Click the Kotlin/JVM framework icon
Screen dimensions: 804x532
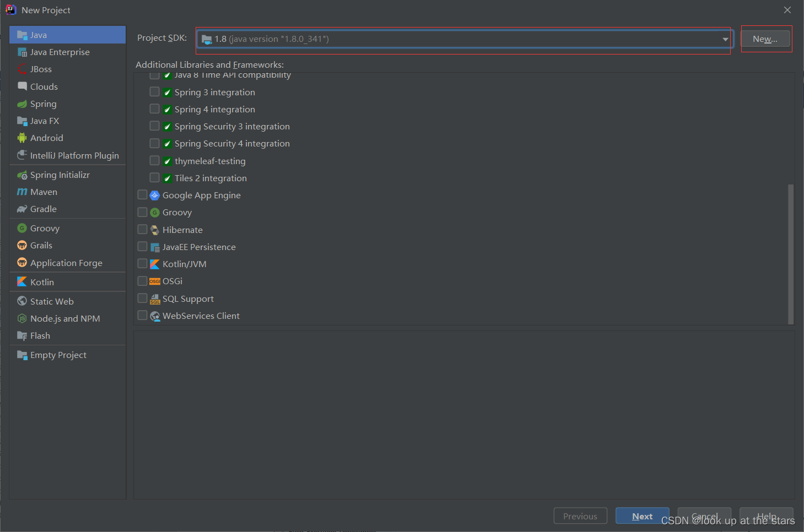155,264
